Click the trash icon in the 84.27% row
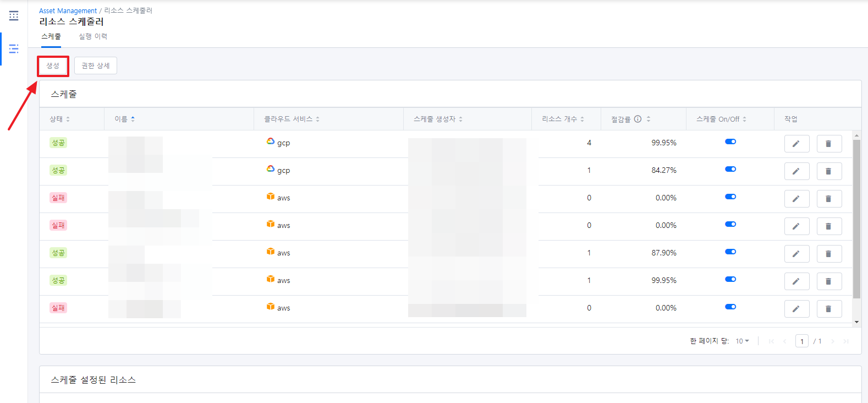The image size is (868, 403). [x=828, y=171]
